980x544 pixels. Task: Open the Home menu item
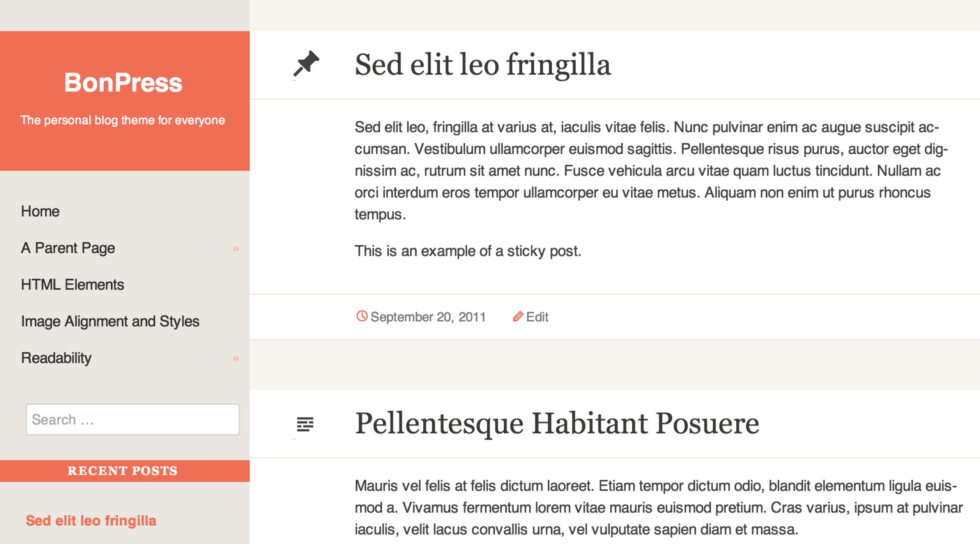(x=40, y=212)
